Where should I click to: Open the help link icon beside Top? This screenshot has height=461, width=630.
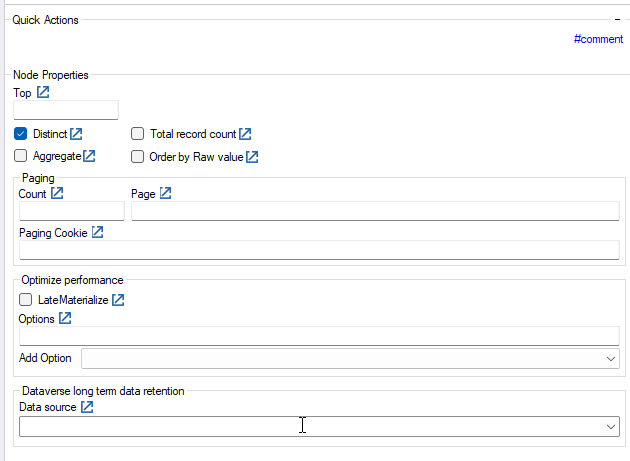point(43,93)
